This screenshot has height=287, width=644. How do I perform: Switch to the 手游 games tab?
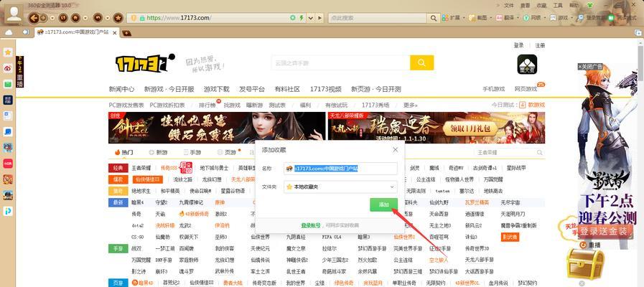click(x=192, y=152)
